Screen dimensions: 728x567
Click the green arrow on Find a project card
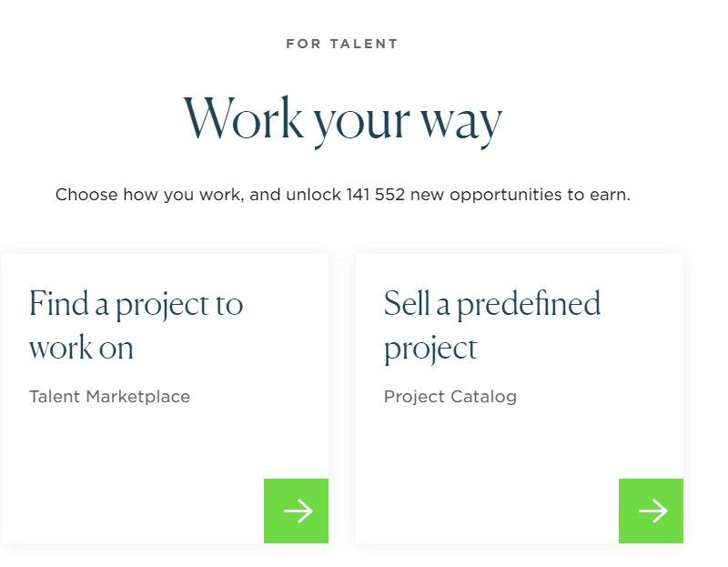click(x=297, y=511)
